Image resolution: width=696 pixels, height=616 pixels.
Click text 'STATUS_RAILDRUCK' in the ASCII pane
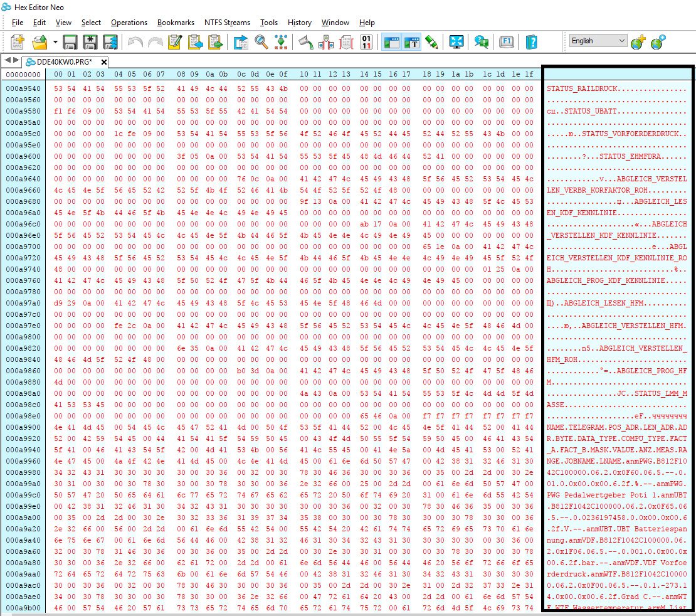pos(583,89)
